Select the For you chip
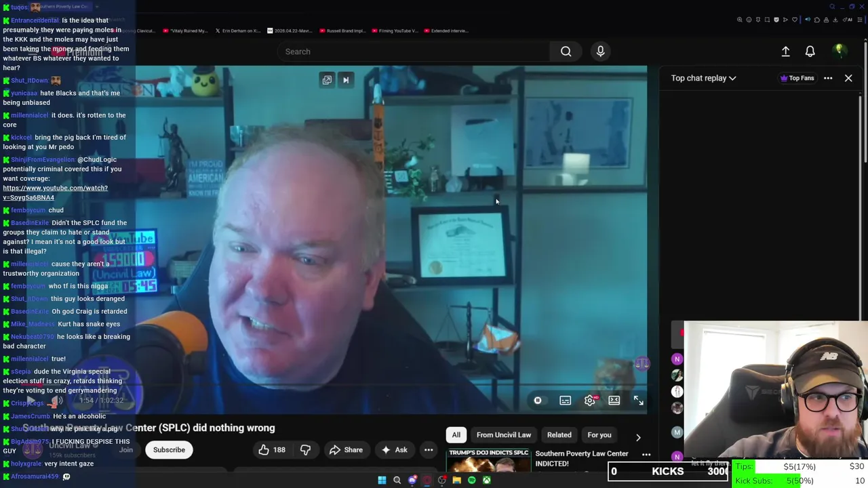Screen dimensions: 868x488 599,434
